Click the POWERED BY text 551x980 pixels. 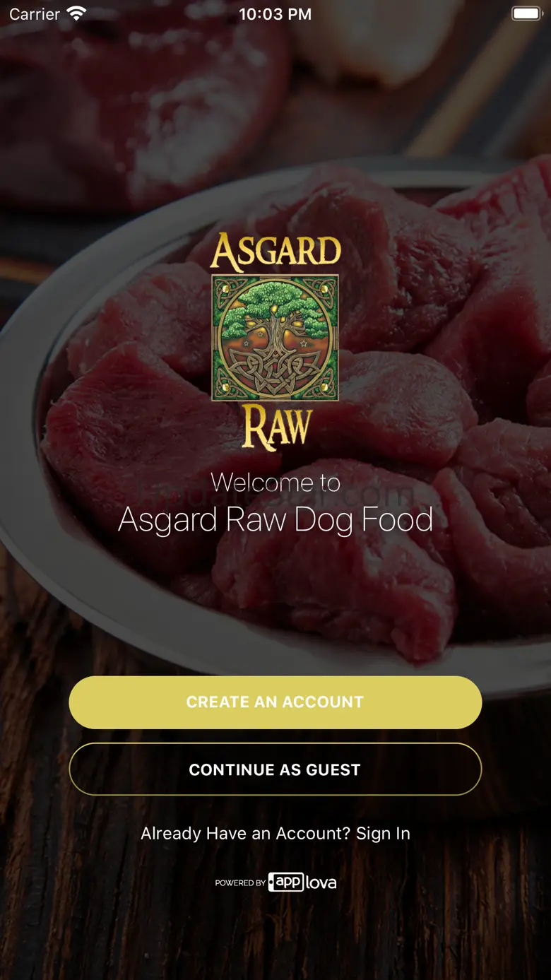coord(240,883)
